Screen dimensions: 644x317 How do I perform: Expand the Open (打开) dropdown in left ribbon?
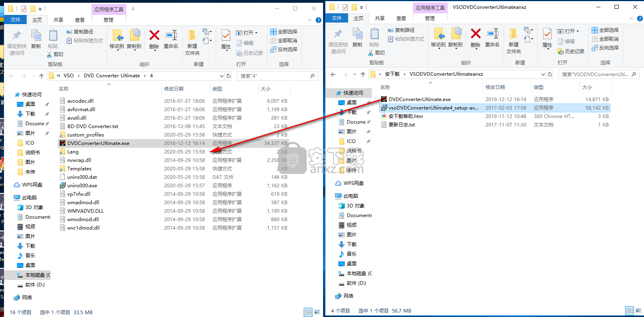point(256,33)
